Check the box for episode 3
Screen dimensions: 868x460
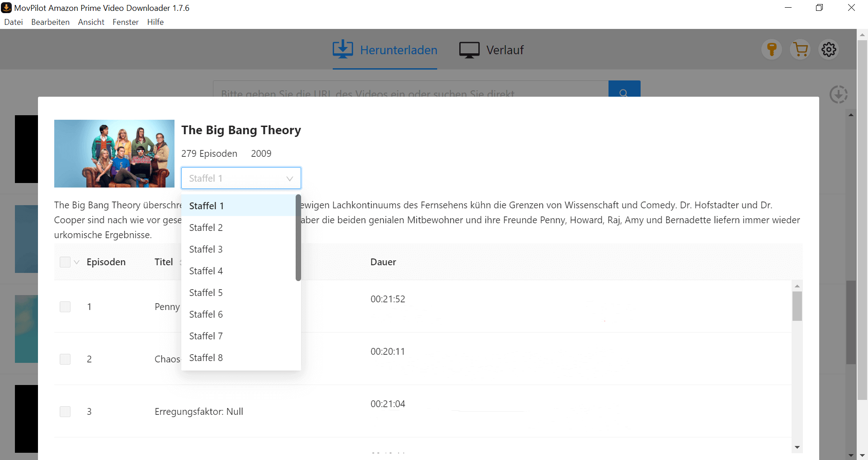pyautogui.click(x=65, y=412)
